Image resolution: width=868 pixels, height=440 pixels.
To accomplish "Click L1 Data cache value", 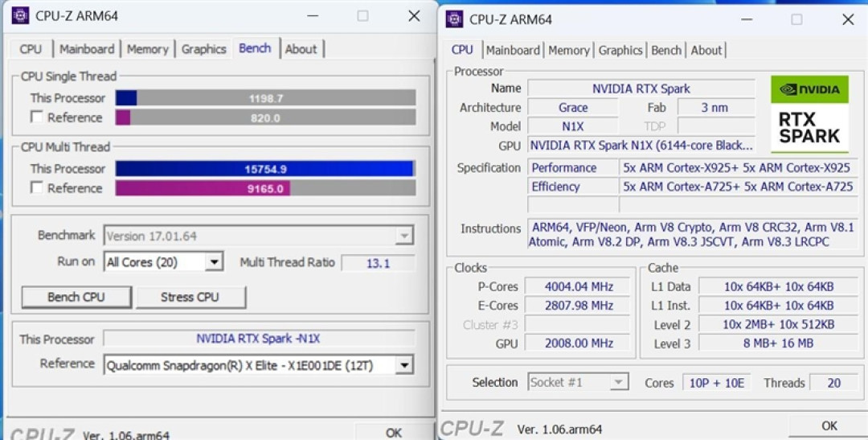I will [x=778, y=286].
